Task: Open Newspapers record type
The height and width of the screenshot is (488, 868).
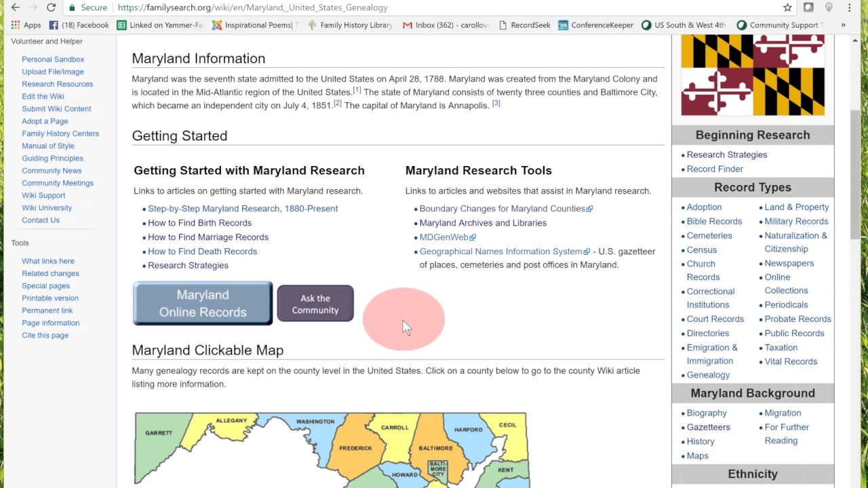Action: click(x=789, y=264)
